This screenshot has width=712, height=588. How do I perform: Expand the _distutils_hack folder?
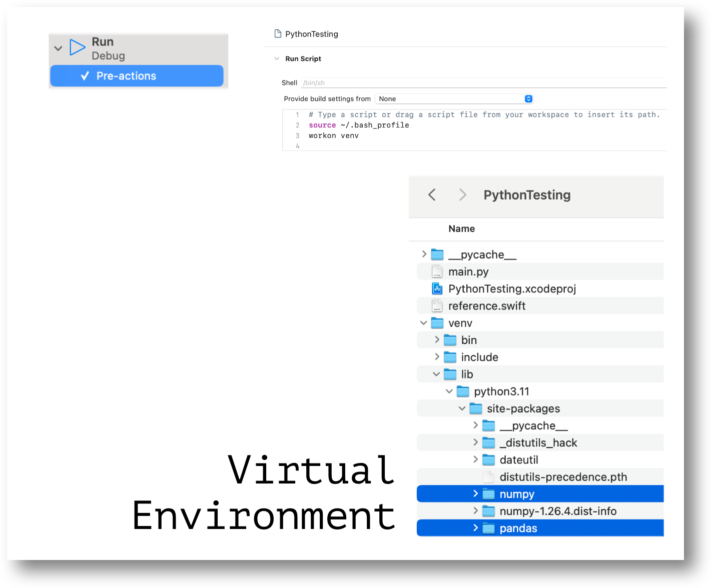click(x=476, y=442)
